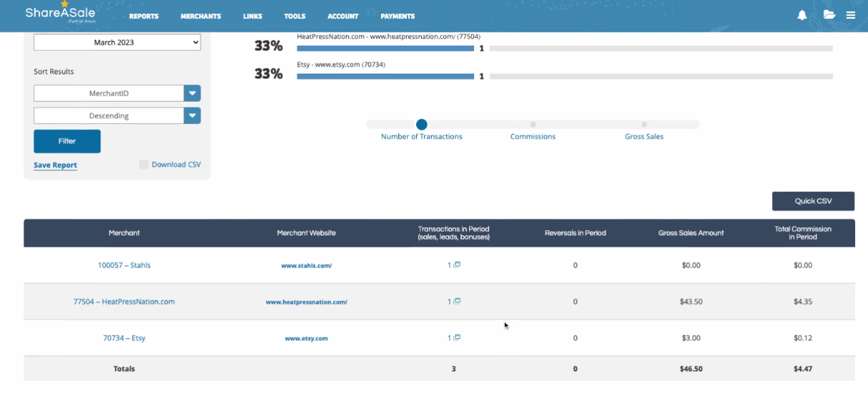The height and width of the screenshot is (407, 868).
Task: Click the Reversals in Period column header
Action: coord(575,233)
